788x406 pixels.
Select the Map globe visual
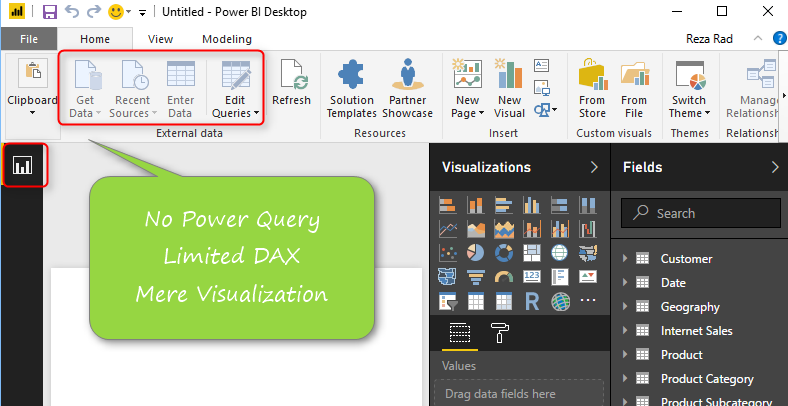pyautogui.click(x=559, y=253)
